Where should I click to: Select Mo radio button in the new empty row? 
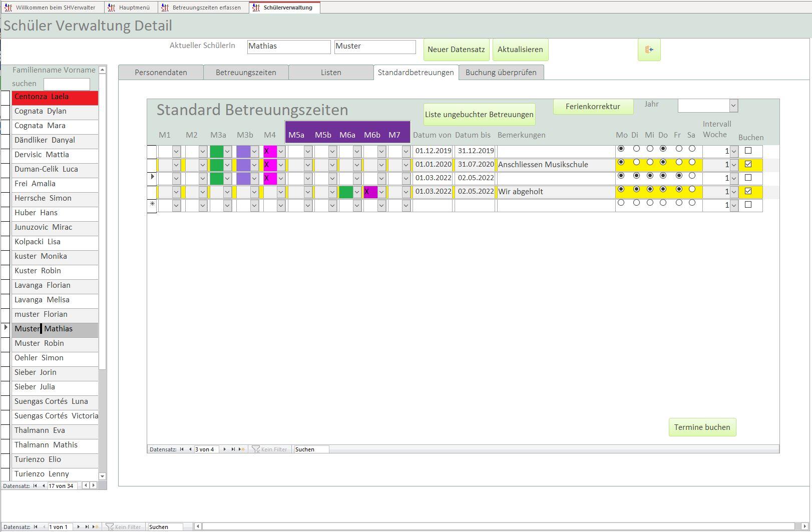pyautogui.click(x=621, y=203)
